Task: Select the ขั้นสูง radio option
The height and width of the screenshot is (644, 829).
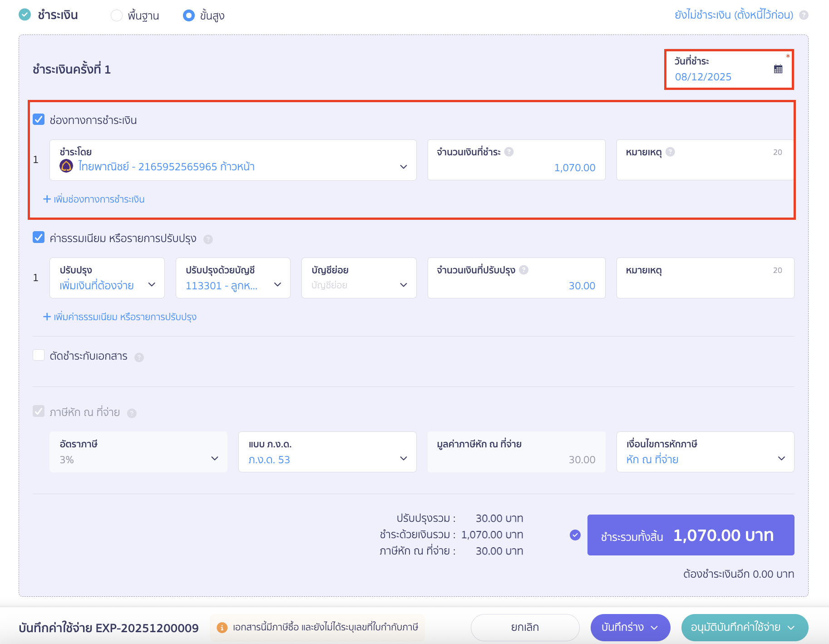Action: [x=188, y=15]
